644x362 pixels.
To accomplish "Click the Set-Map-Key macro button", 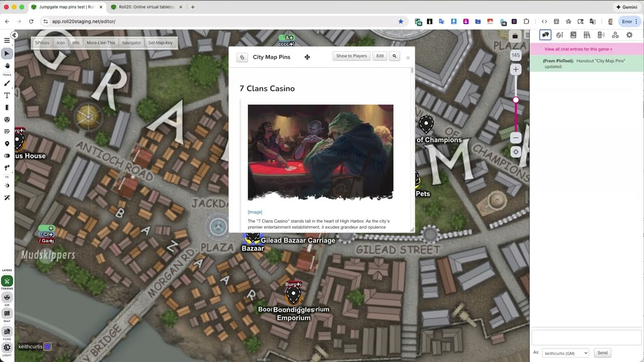I will [160, 43].
